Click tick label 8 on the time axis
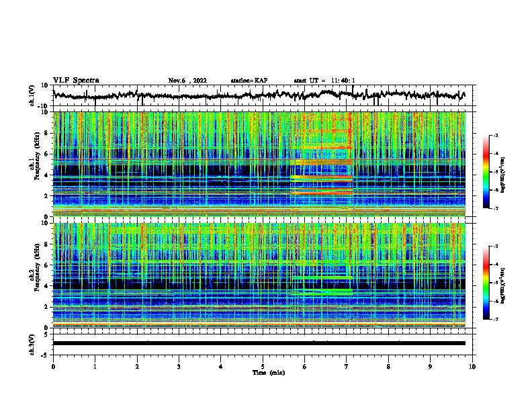 point(388,367)
